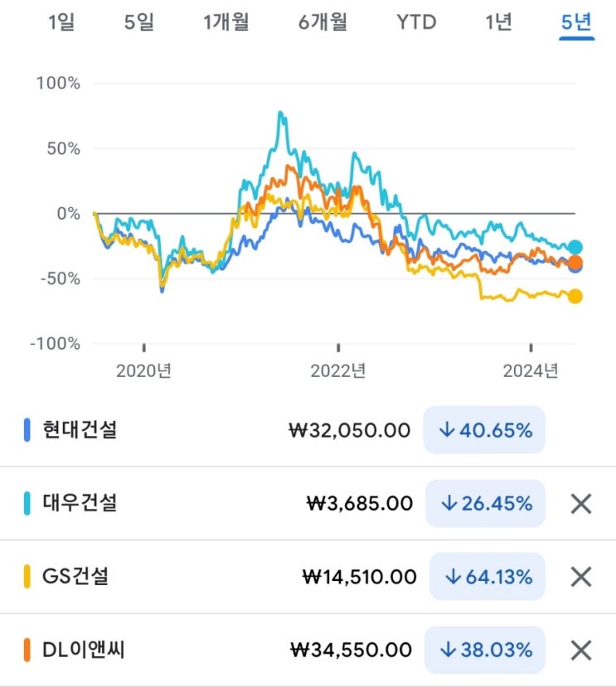Click the 2022년 axis marker
This screenshot has height=687, width=616.
[337, 370]
